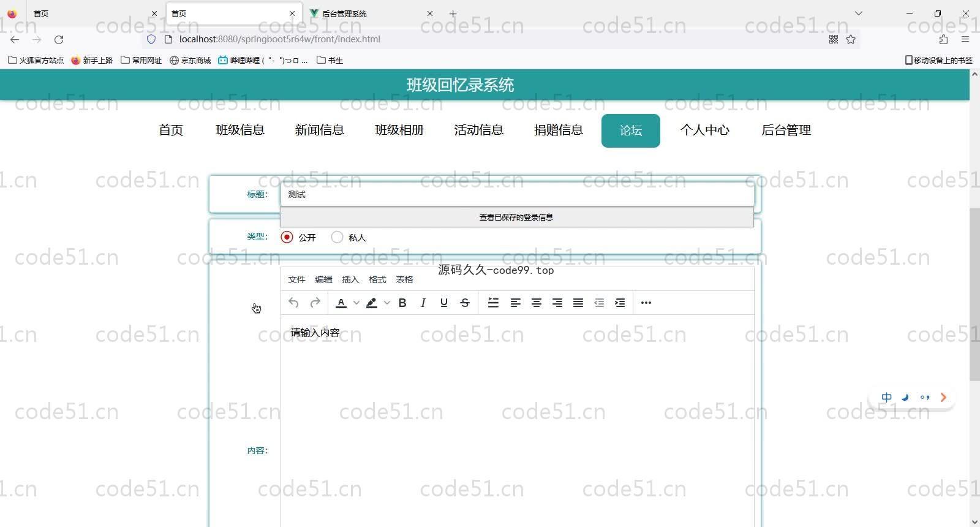
Task: Open 新闻信息 navigation item
Action: click(x=319, y=130)
